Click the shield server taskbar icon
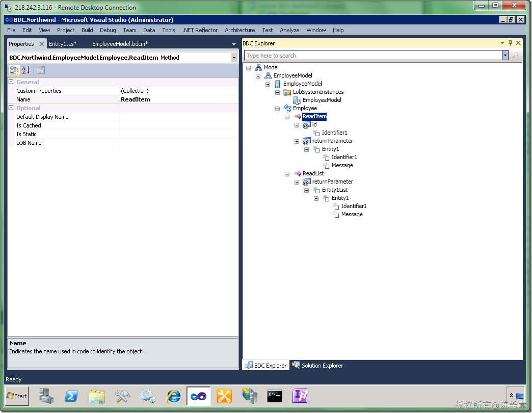The image size is (532, 413). 249,396
